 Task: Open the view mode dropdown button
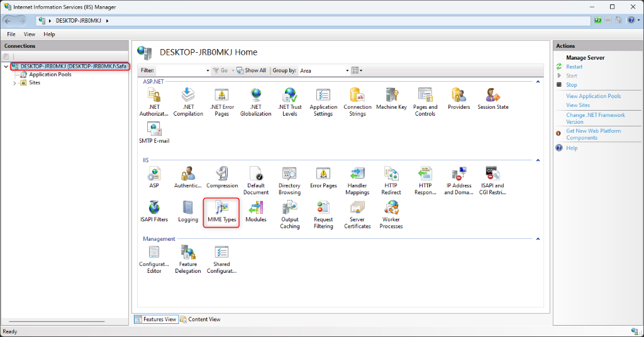357,70
